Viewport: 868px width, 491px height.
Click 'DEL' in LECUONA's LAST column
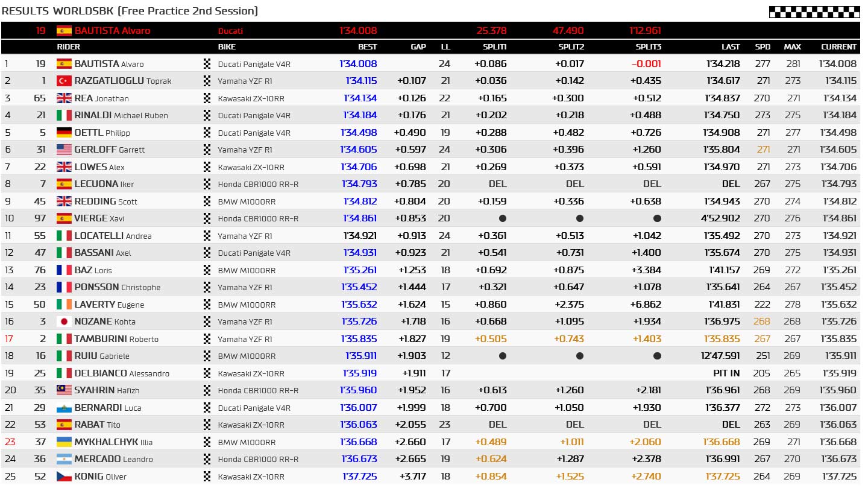731,184
